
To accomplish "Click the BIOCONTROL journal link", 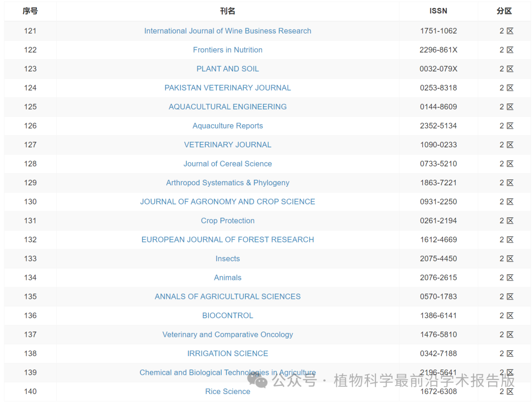I will pyautogui.click(x=228, y=315).
